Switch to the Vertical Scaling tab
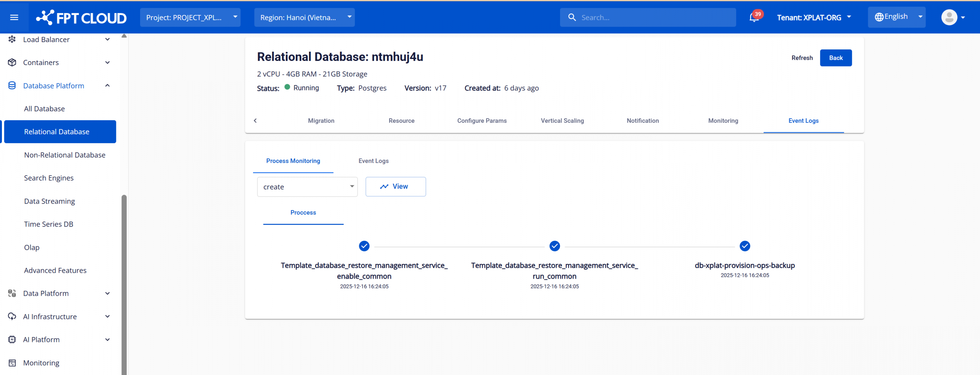The height and width of the screenshot is (375, 980). pos(562,121)
